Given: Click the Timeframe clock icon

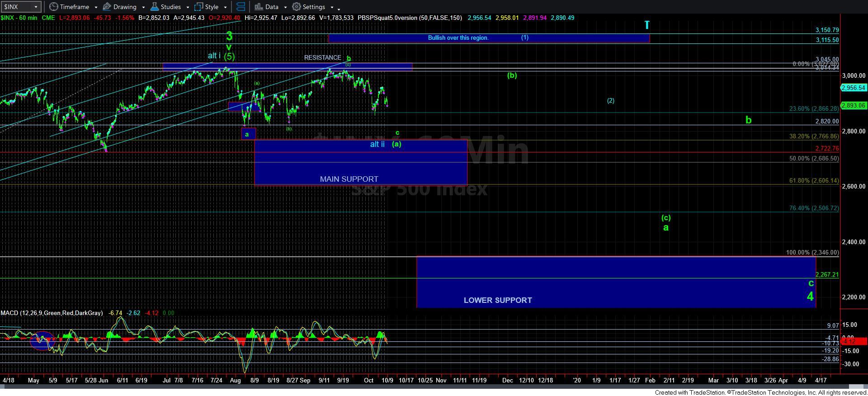Looking at the screenshot, I should [x=53, y=7].
